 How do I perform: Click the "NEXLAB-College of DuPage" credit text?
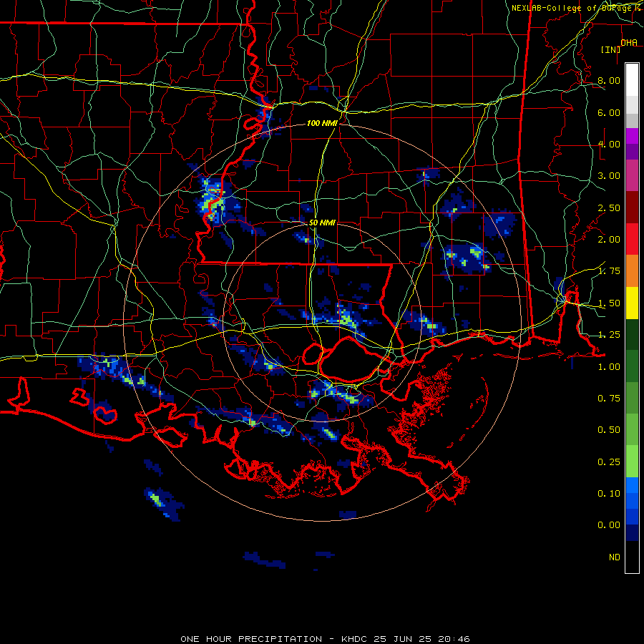572,8
